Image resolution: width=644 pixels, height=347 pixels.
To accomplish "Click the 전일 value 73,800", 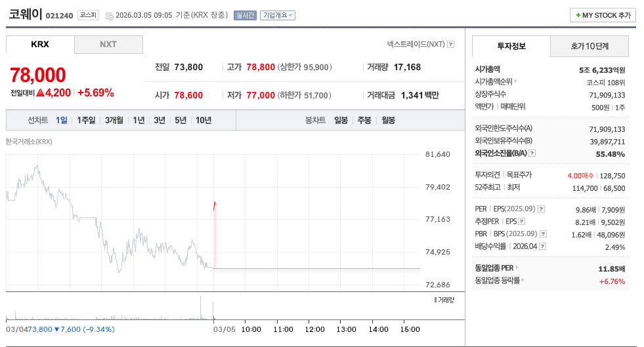I will pyautogui.click(x=188, y=68).
